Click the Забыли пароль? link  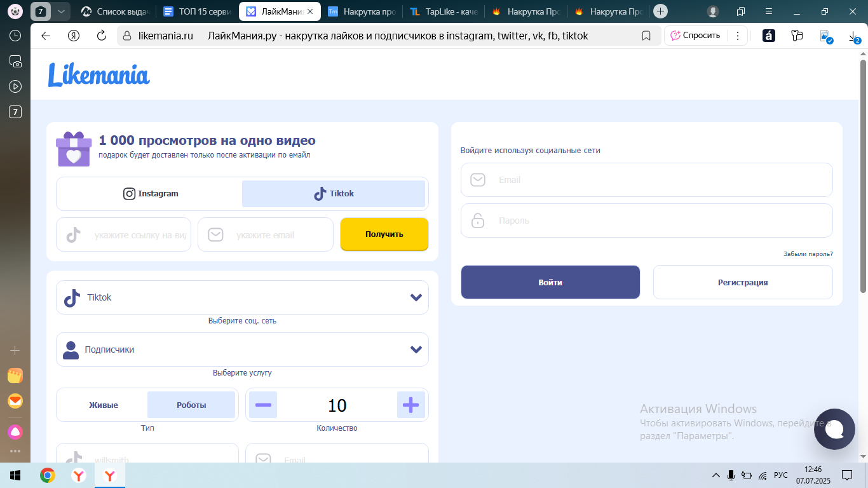click(x=808, y=254)
